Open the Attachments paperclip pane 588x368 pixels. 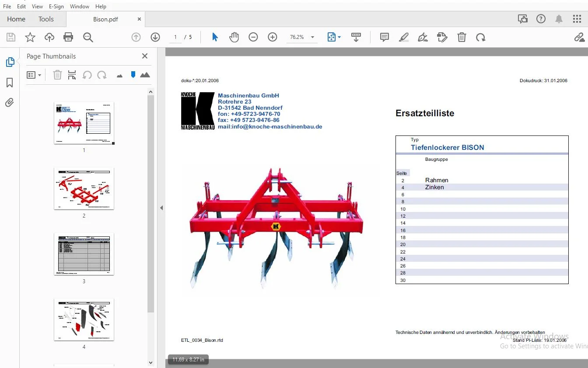pyautogui.click(x=10, y=103)
